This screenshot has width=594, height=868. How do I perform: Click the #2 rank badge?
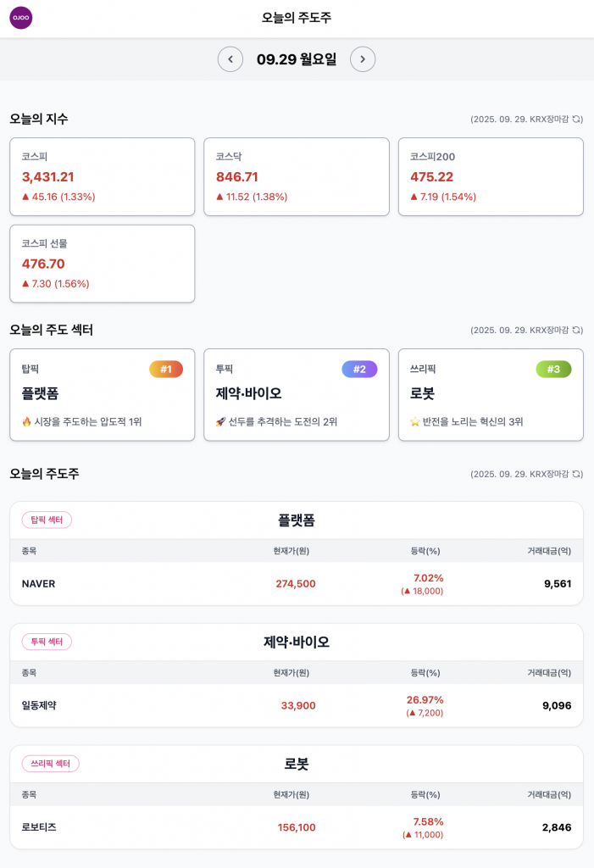(359, 370)
